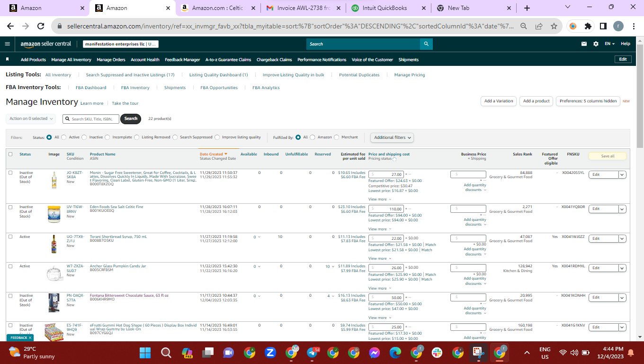This screenshot has width=644, height=364.
Task: Open Slack from the taskbar
Action: (437, 353)
